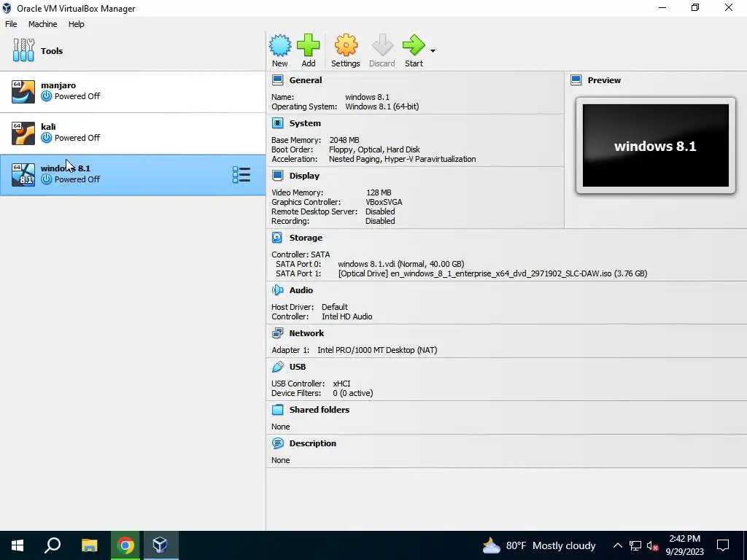Click the System section header
This screenshot has width=747, height=560.
click(x=305, y=123)
